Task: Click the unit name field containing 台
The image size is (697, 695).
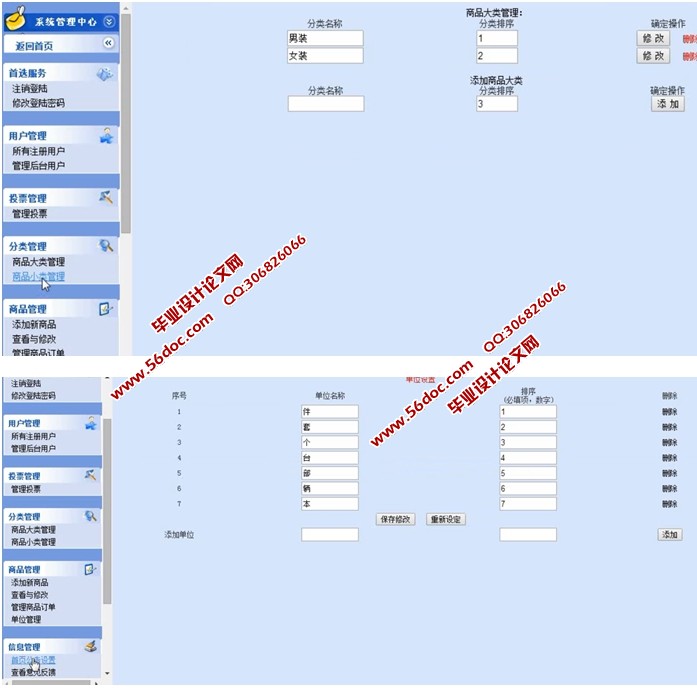Action: 329,458
